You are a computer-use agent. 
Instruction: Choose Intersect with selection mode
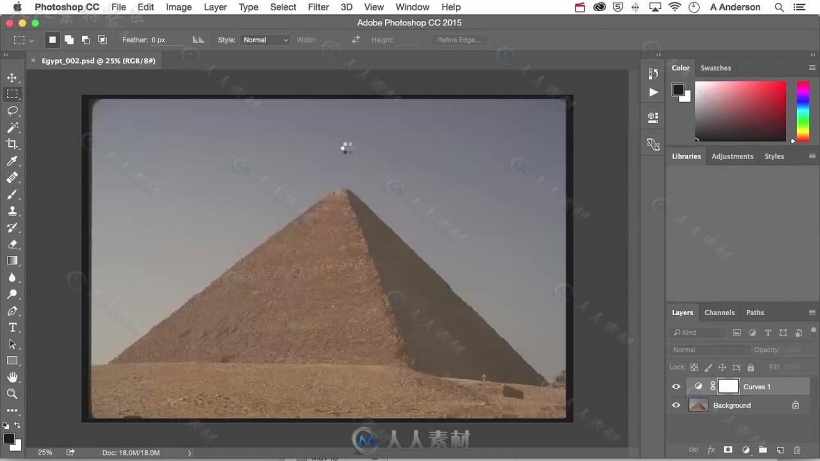(x=102, y=40)
